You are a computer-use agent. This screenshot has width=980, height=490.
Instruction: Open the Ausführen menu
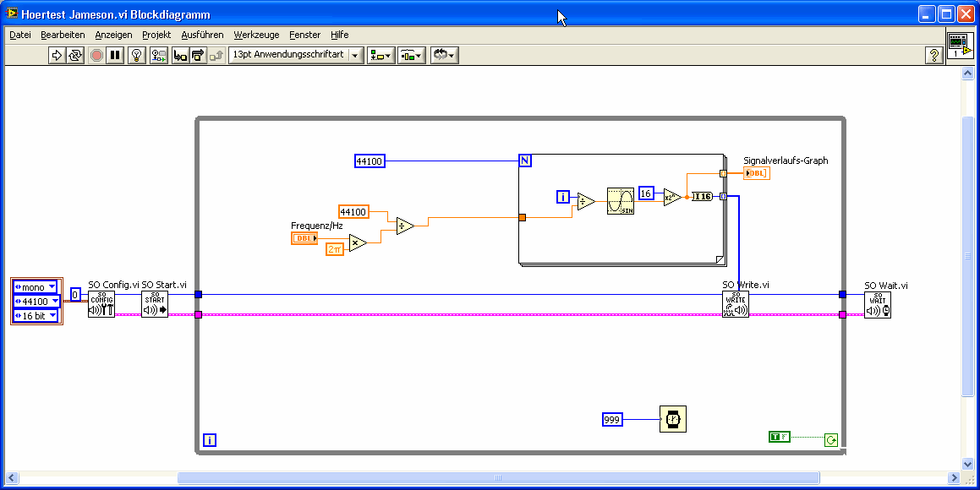tap(202, 35)
